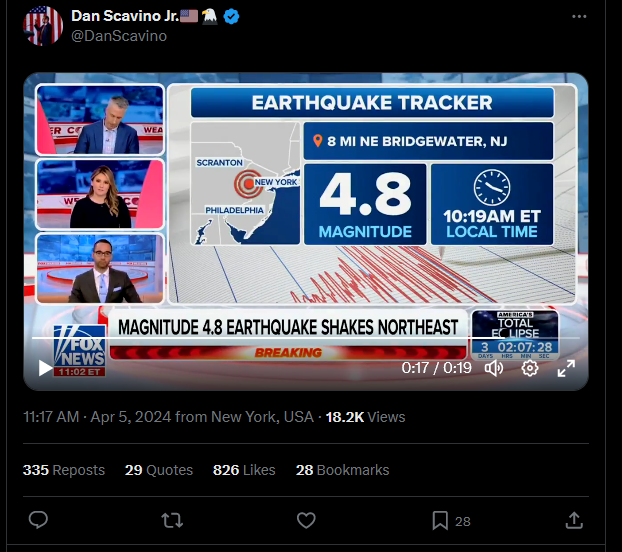This screenshot has height=552, width=622.
Task: Open video settings gear
Action: pyautogui.click(x=530, y=368)
